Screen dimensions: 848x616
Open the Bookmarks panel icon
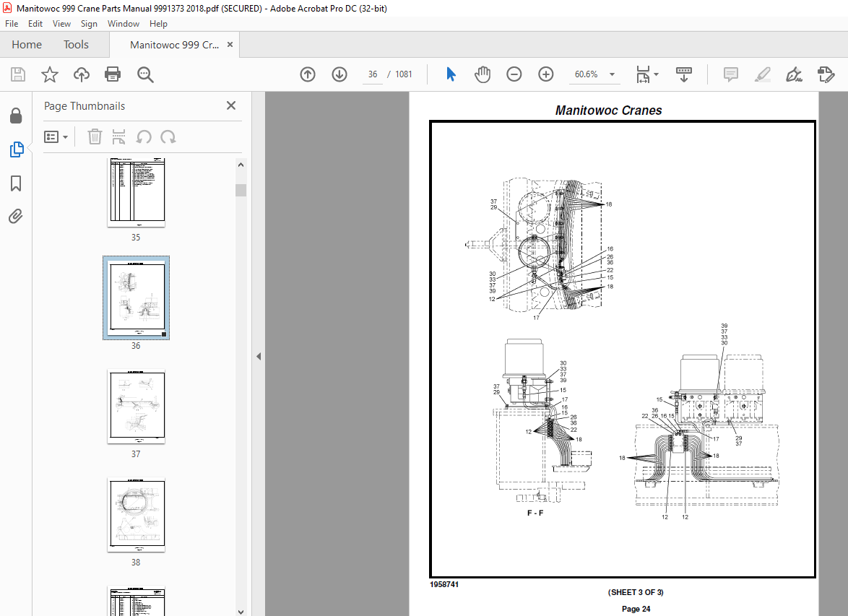pyautogui.click(x=16, y=183)
